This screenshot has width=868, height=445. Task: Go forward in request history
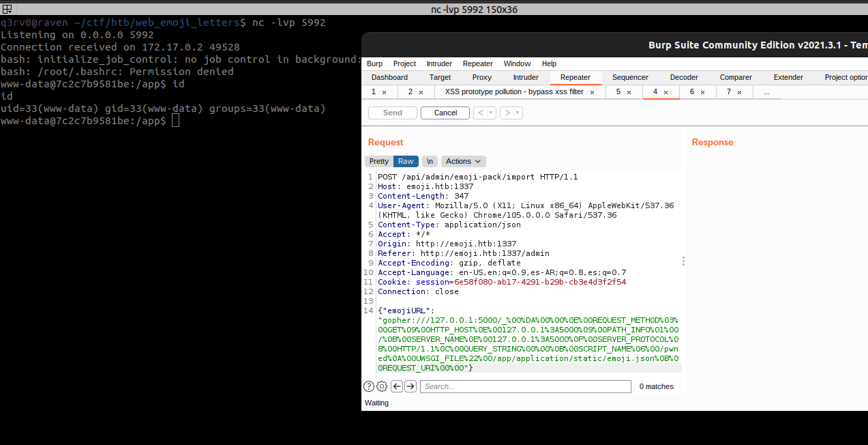[x=507, y=113]
